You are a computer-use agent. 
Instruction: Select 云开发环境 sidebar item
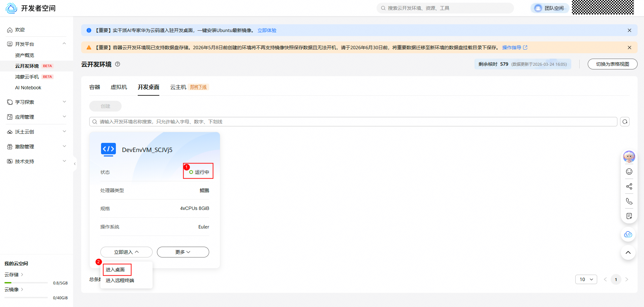(27, 66)
